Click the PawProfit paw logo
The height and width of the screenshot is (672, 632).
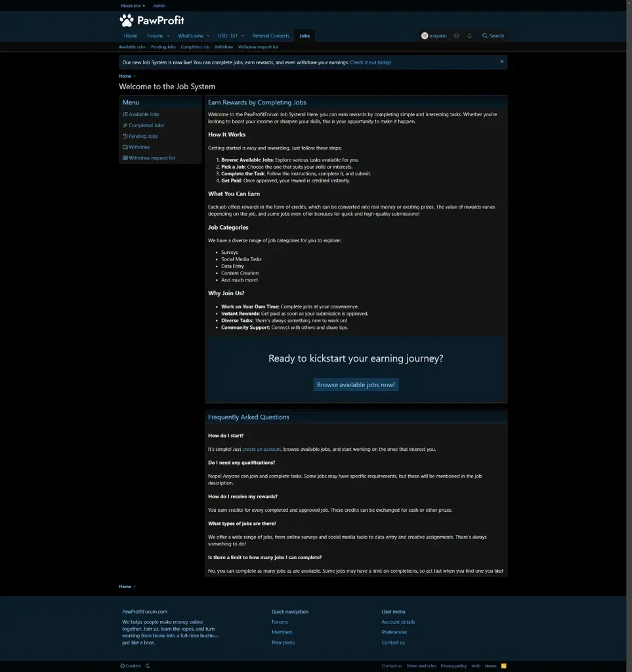point(127,20)
